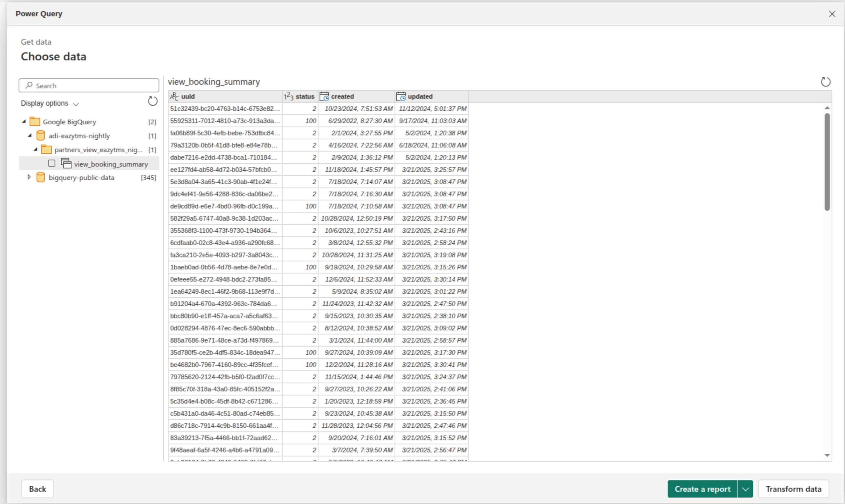Click uuid cell 83a39213-7f5a-4466-bb1f-72aad62...
This screenshot has width=845, height=504.
[x=225, y=438]
